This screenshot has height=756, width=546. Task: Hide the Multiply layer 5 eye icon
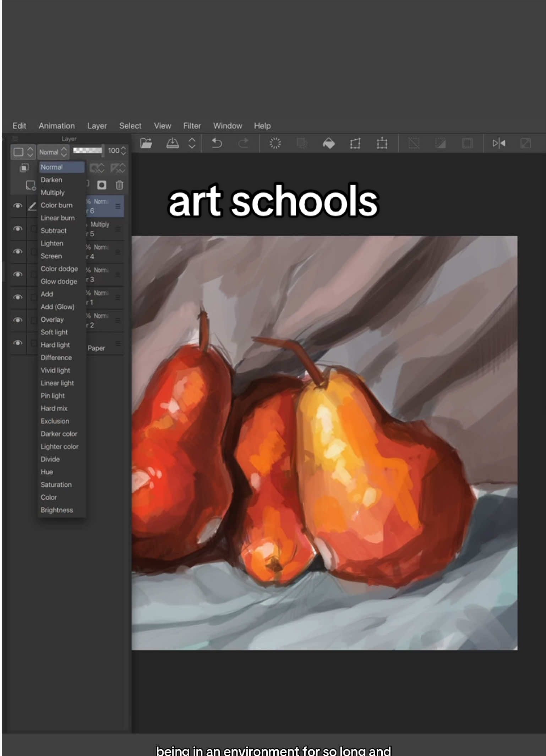click(18, 229)
